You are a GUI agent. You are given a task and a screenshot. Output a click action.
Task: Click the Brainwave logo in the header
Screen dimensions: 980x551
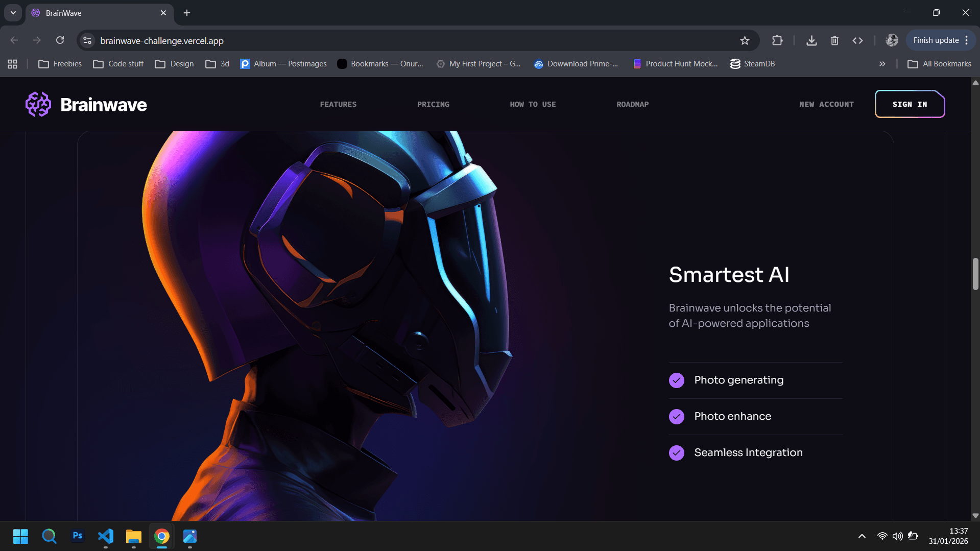click(x=86, y=104)
